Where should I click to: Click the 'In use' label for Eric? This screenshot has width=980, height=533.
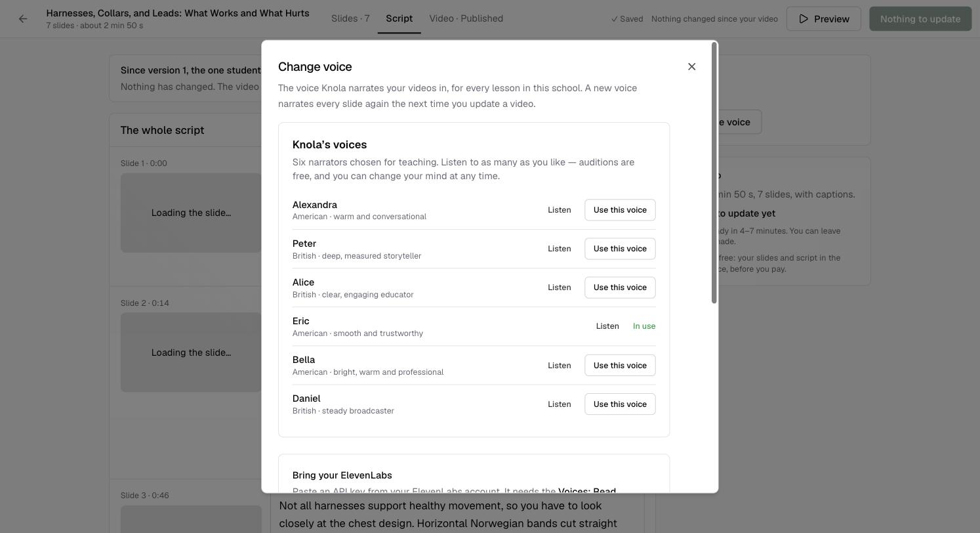tap(644, 326)
